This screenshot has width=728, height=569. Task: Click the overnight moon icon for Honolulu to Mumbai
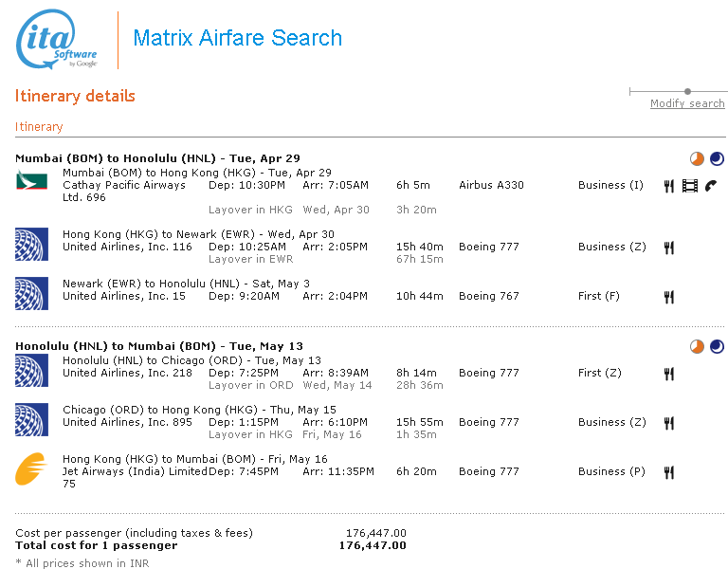click(x=717, y=347)
